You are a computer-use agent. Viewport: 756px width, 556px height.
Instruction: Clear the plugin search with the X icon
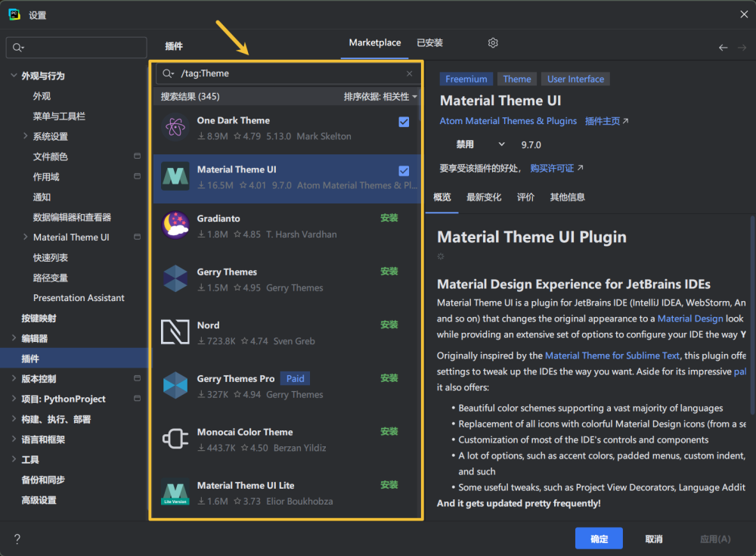(x=410, y=73)
